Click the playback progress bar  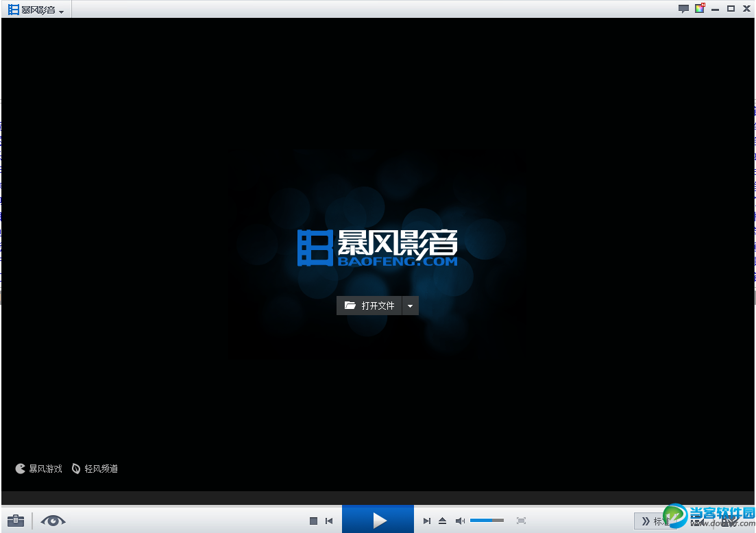point(378,498)
